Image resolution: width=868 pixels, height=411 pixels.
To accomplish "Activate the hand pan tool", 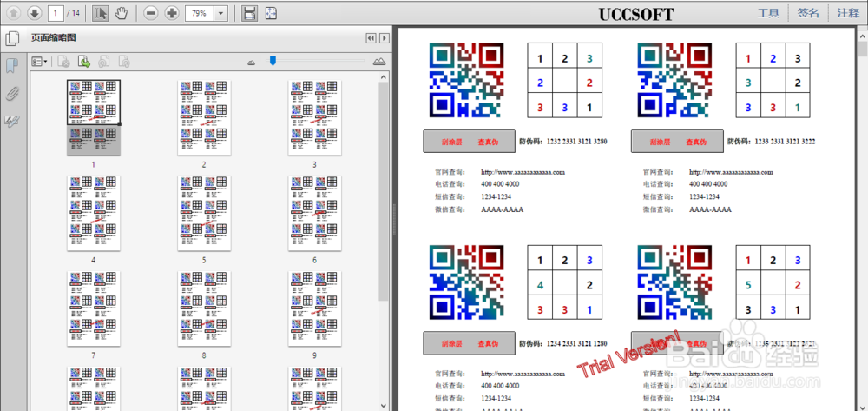I will click(x=122, y=13).
